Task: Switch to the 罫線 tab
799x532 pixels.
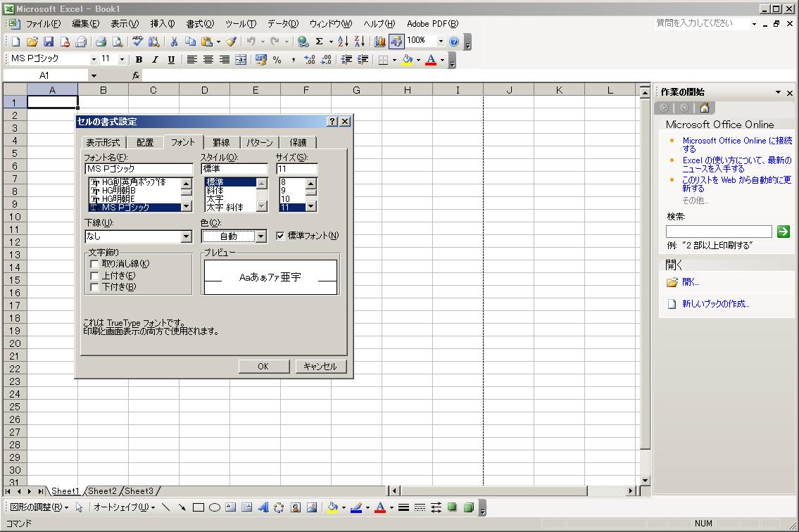Action: (222, 142)
